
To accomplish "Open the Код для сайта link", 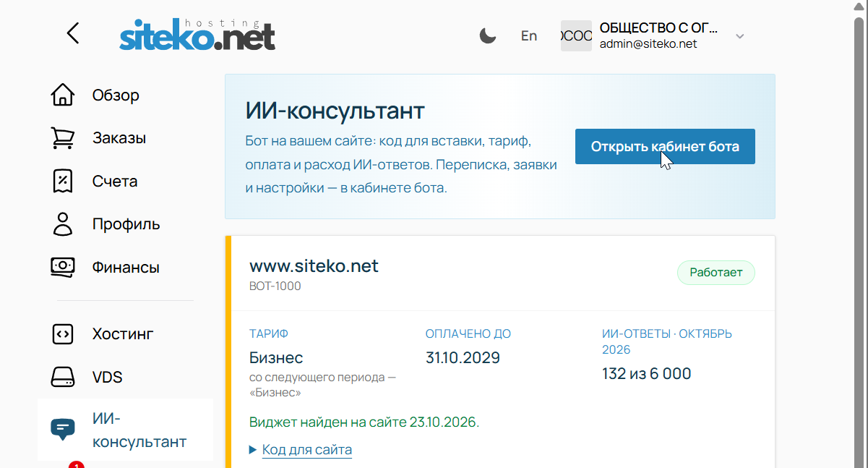I will tap(307, 449).
